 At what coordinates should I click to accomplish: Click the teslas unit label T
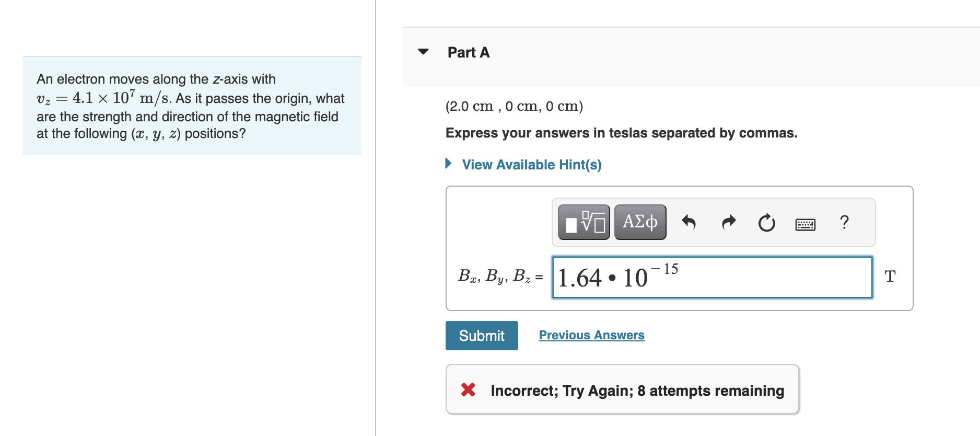tap(890, 276)
